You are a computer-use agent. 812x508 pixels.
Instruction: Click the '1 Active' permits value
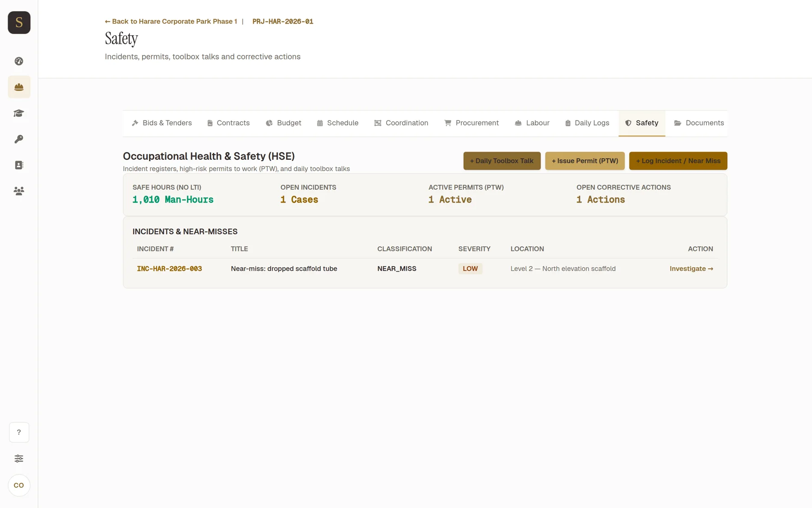(450, 200)
